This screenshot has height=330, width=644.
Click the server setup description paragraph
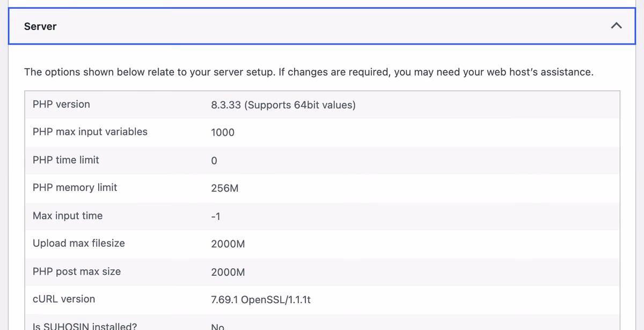pyautogui.click(x=309, y=72)
